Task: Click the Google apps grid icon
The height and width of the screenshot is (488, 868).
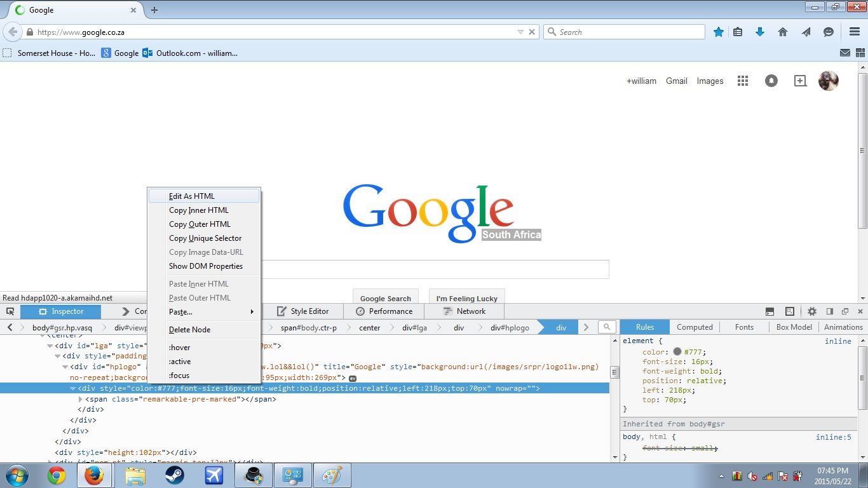Action: (742, 81)
